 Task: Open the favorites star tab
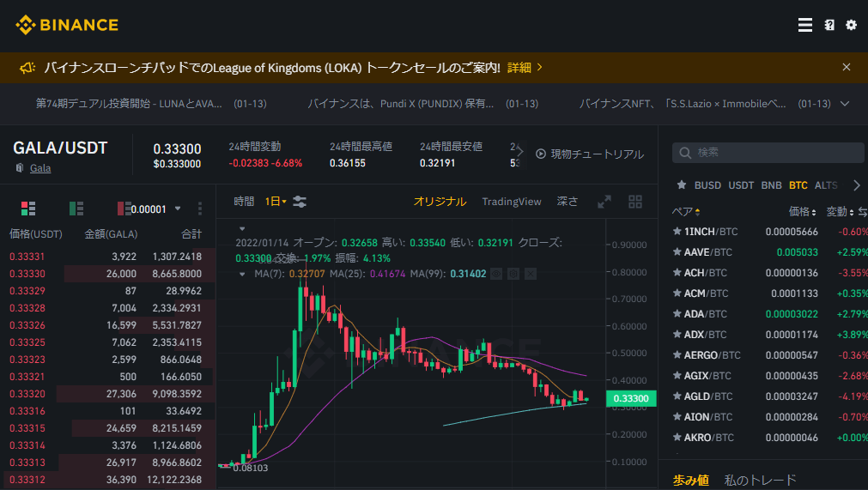point(682,185)
